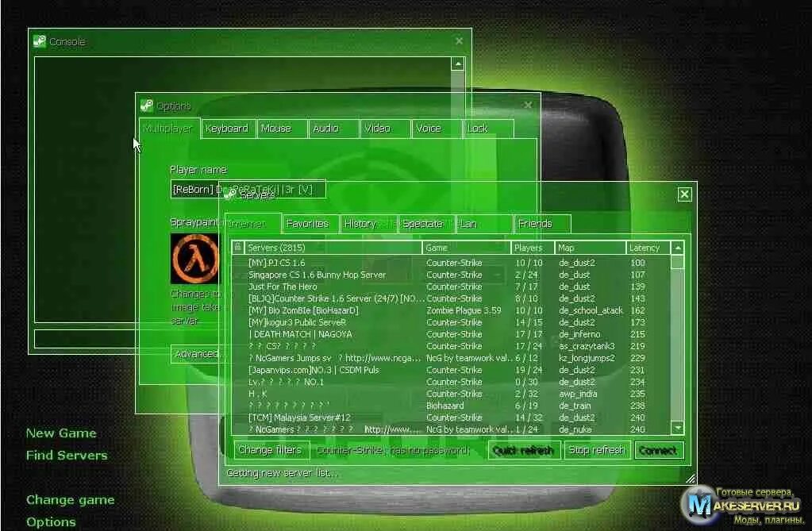The height and width of the screenshot is (531, 812).
Task: Click the Steam icon in Options title bar
Action: [147, 106]
